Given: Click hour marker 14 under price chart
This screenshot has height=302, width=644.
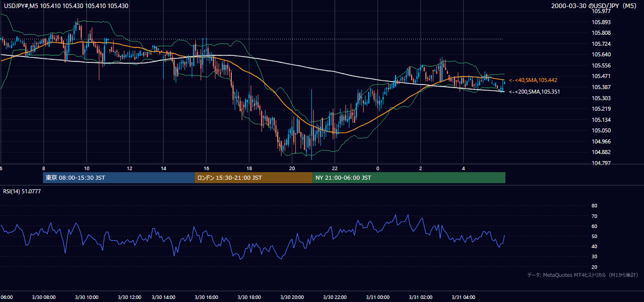Looking at the screenshot, I should [x=164, y=169].
